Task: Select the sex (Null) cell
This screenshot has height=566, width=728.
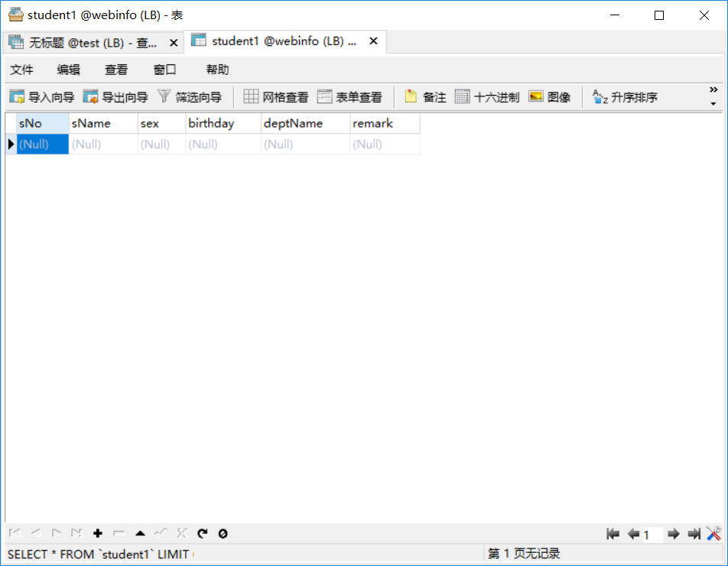Action: (x=162, y=144)
